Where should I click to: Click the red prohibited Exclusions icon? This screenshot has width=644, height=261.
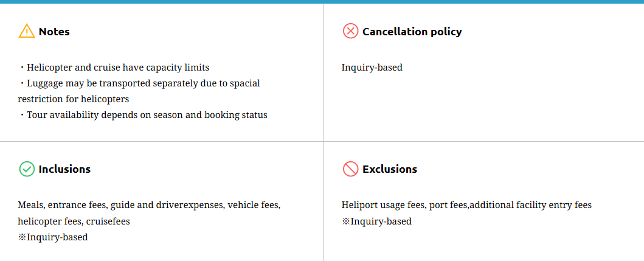(350, 169)
